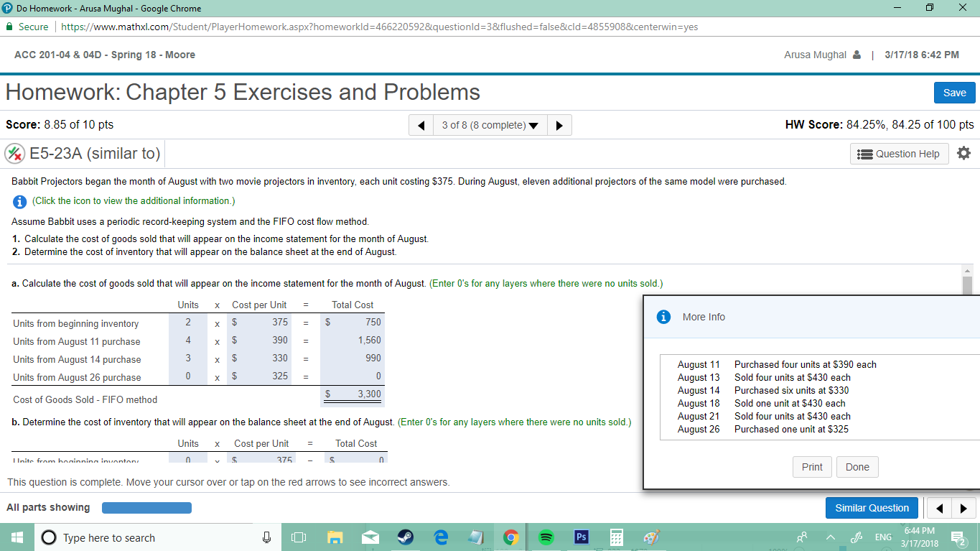Click the ENG language indicator
Viewport: 980px width, 551px height.
click(x=883, y=537)
